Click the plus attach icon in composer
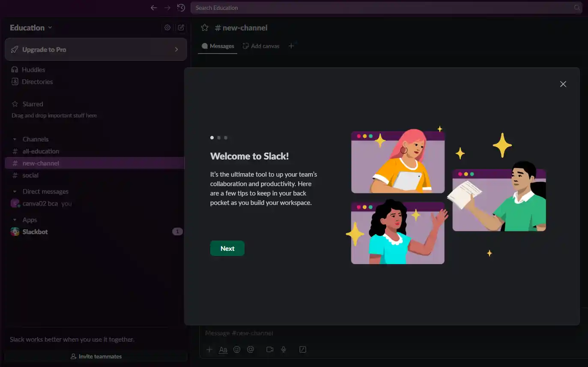Screen dimensions: 588x367 209,349
